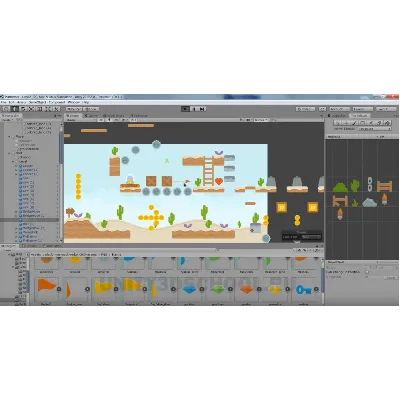Open the GameObject menu
This screenshot has height=400, width=400.
pos(38,102)
